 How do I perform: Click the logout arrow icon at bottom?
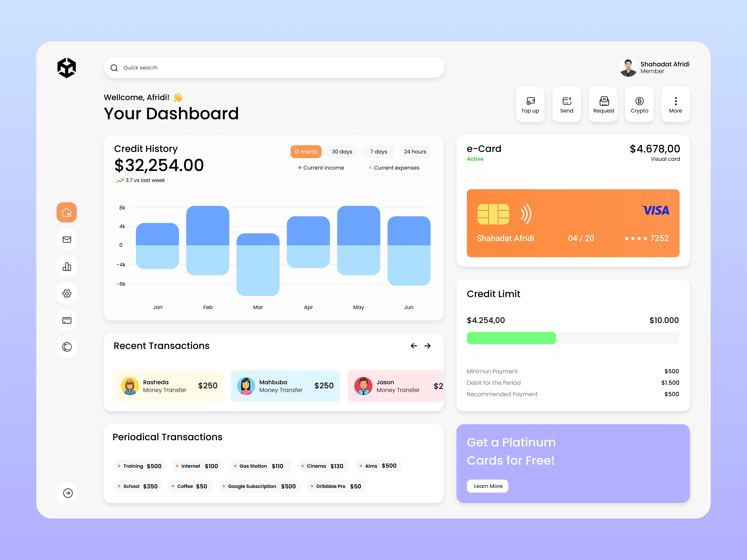point(68,493)
